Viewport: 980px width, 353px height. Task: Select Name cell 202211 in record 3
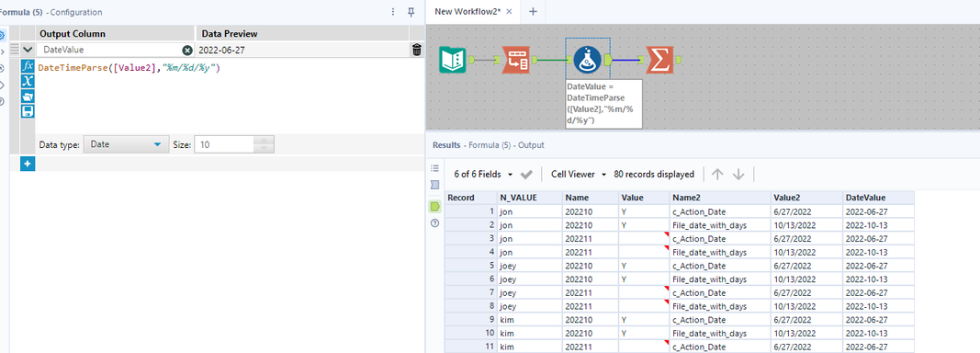(590, 238)
